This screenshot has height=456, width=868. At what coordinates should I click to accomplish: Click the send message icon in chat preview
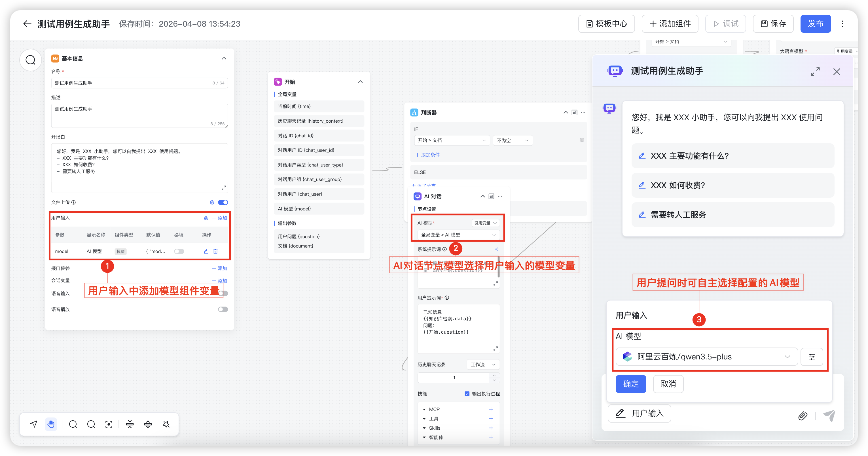click(829, 416)
